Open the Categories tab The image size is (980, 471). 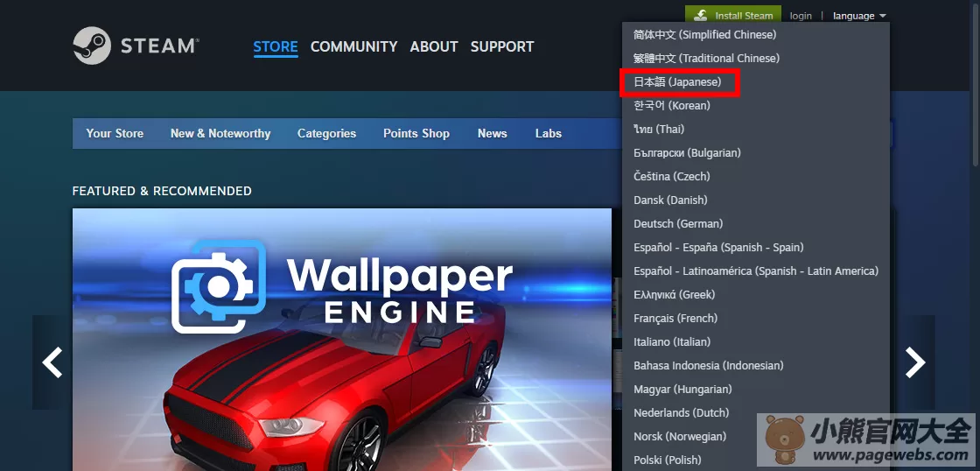pos(326,133)
